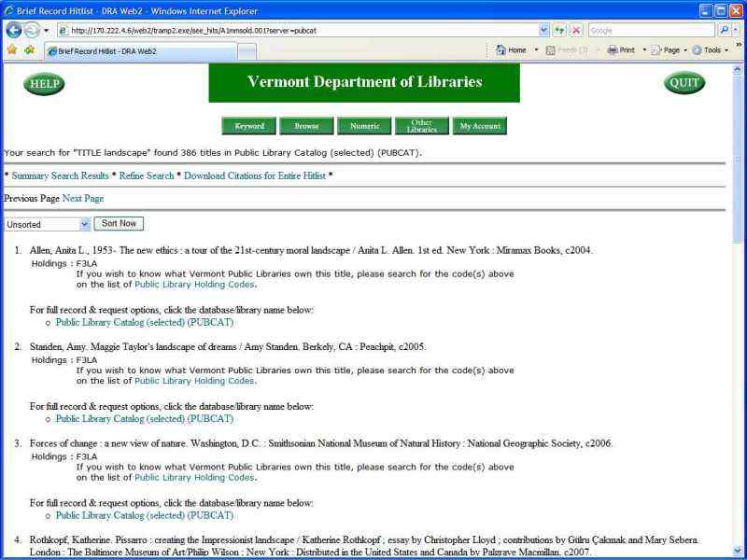Open the Refine Search link

(147, 175)
